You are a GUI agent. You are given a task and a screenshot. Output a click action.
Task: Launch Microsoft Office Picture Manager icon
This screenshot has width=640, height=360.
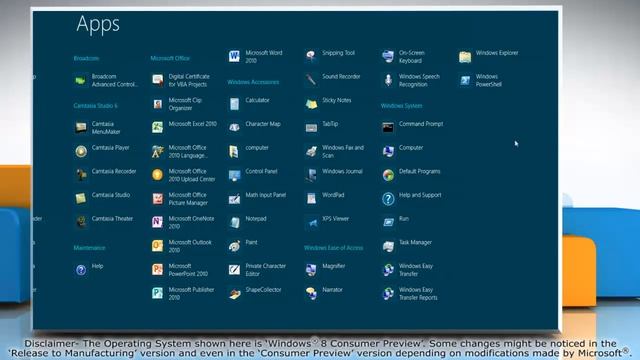coord(158,199)
